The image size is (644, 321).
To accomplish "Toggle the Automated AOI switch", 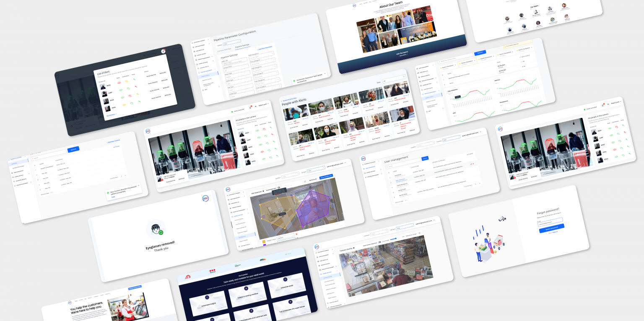I will (x=278, y=188).
